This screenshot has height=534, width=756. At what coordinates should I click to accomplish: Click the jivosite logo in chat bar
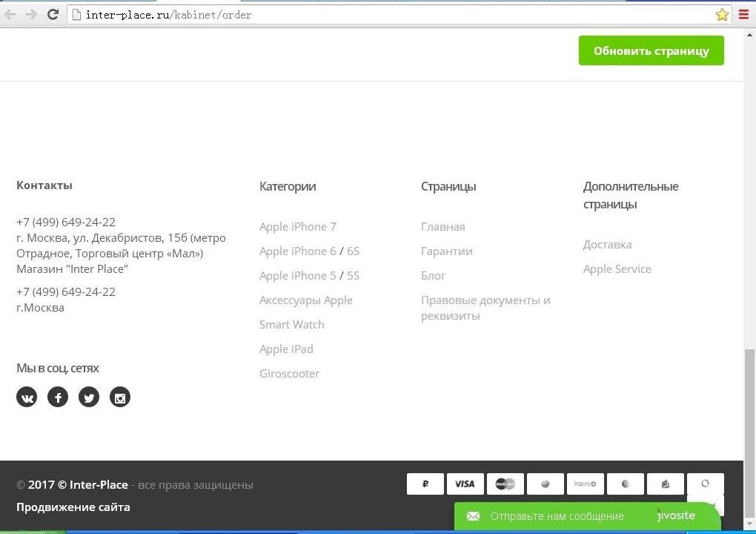(675, 515)
